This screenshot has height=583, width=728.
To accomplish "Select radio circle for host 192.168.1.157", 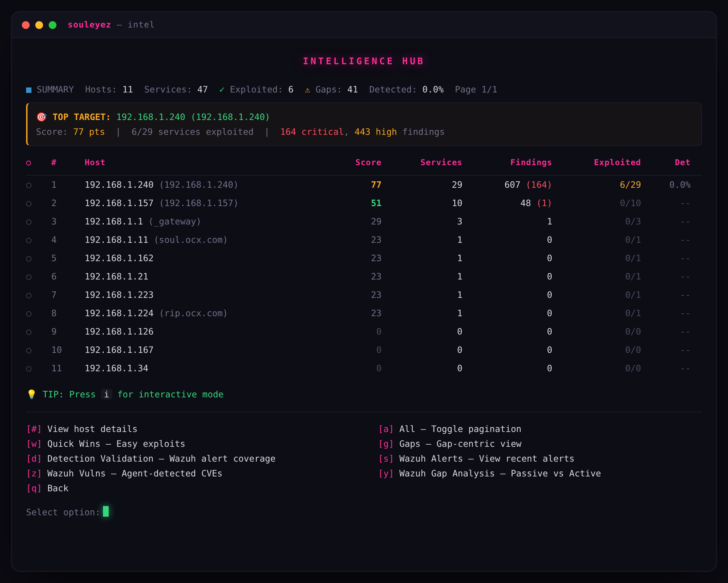I will (29, 204).
